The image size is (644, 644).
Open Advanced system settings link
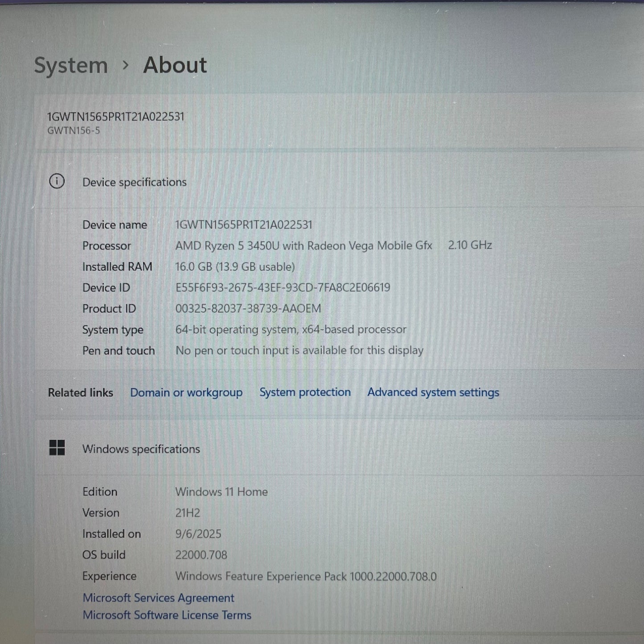pyautogui.click(x=433, y=392)
